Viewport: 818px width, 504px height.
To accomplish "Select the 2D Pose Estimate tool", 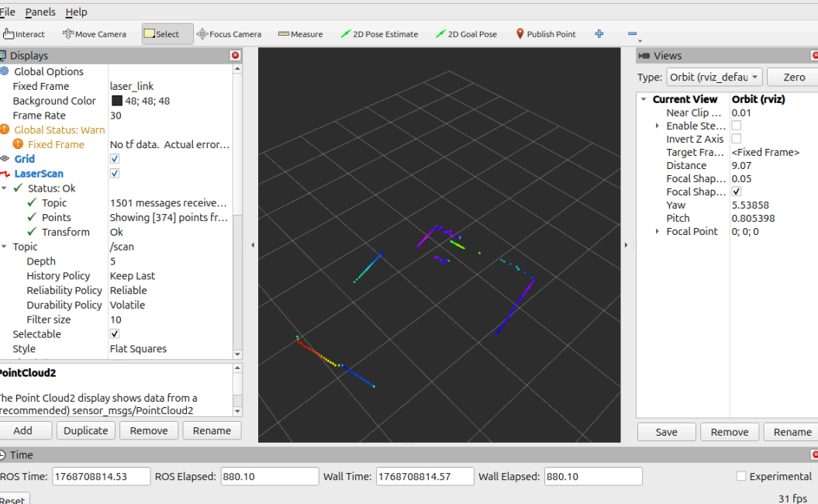I will (x=379, y=34).
